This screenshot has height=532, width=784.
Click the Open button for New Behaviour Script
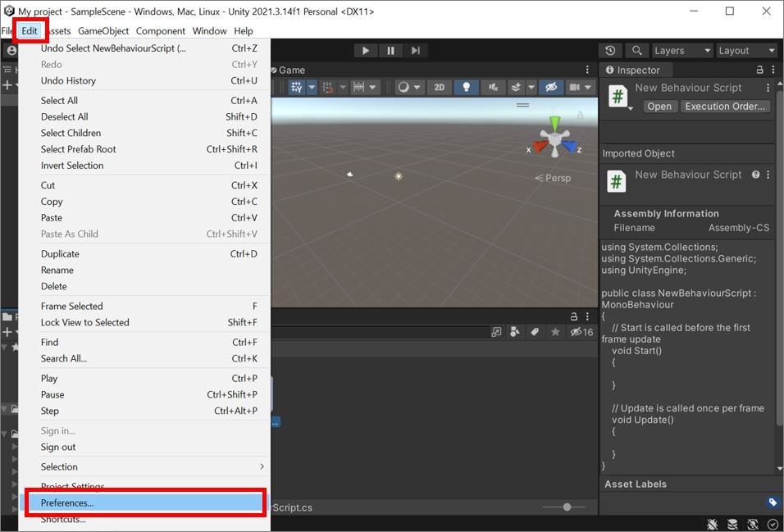[x=659, y=106]
